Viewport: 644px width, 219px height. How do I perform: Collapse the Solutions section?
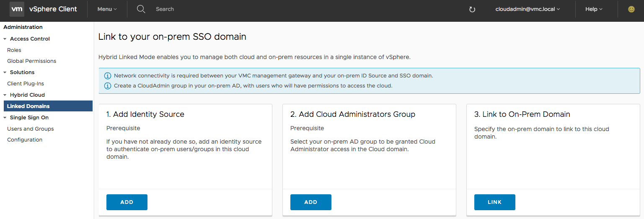point(5,72)
